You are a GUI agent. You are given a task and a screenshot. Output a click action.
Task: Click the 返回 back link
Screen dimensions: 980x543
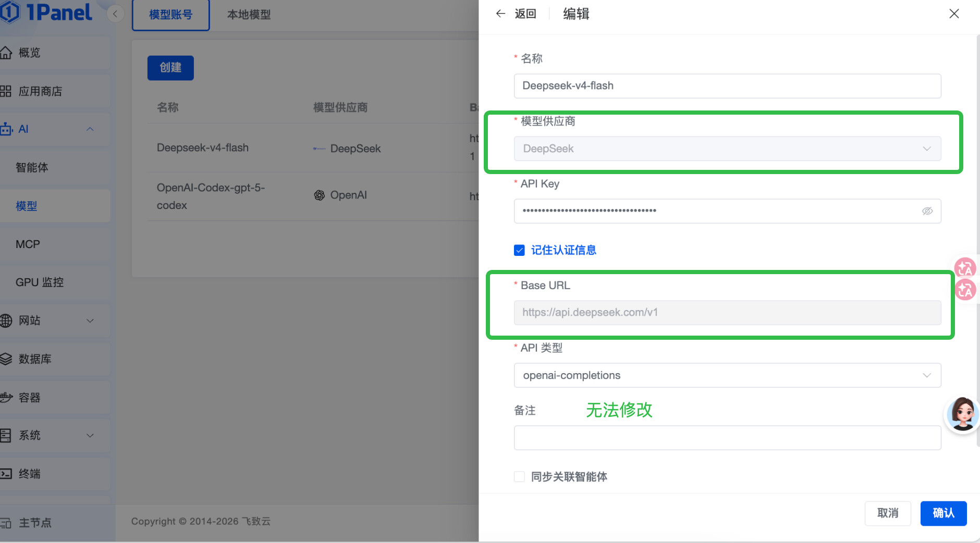525,14
